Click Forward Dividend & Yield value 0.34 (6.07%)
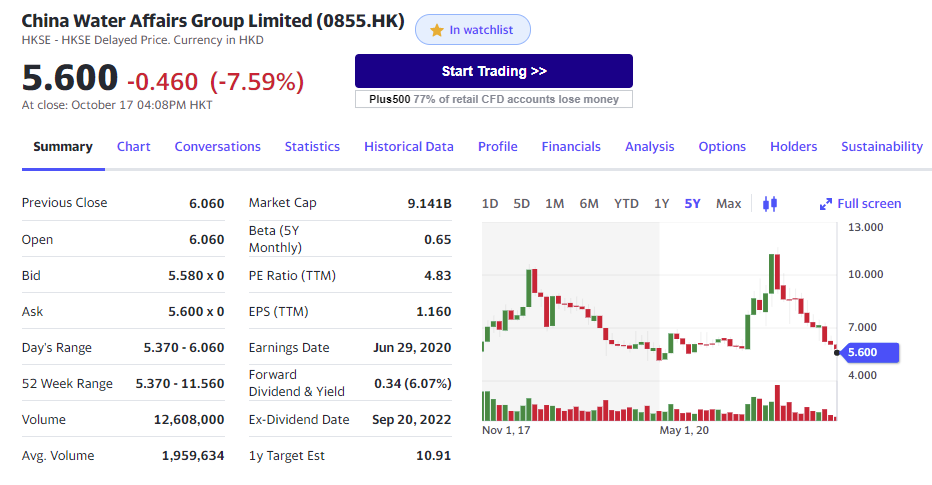932x485 pixels. [x=413, y=384]
